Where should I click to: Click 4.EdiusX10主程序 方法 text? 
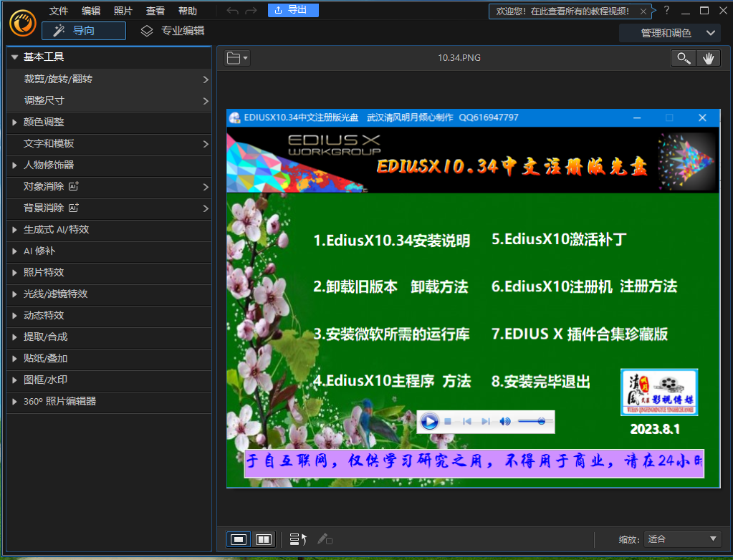click(392, 381)
